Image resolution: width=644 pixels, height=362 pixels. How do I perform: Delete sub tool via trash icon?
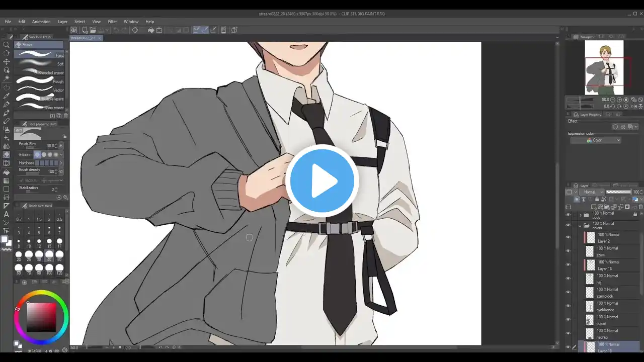65,116
